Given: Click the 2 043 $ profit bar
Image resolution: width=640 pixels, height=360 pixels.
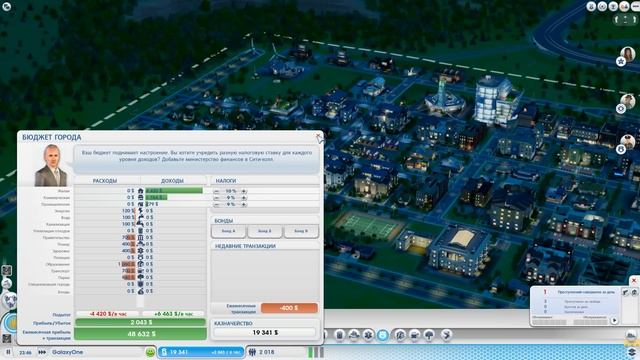Looking at the screenshot, I should click(x=140, y=322).
